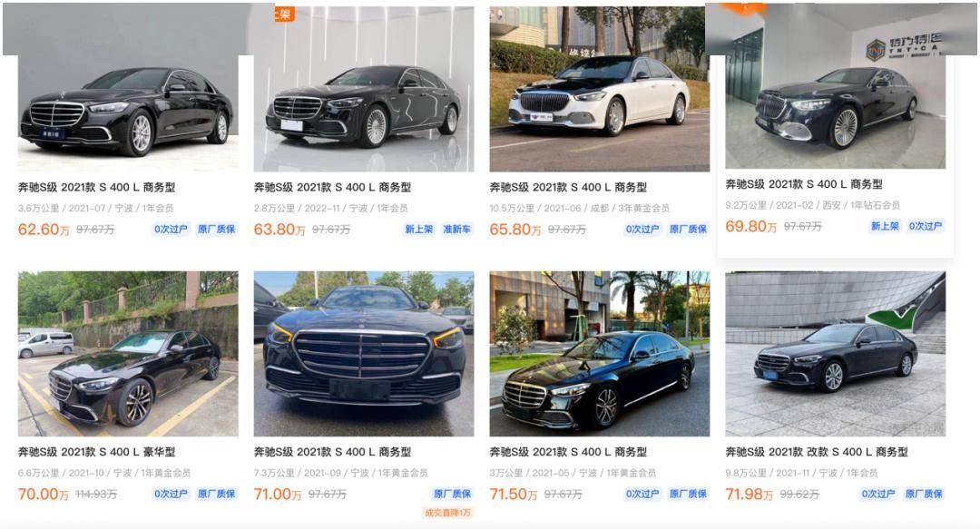Click the 豪华型 listing title
Viewport: 980px width, 529px height.
pos(97,452)
